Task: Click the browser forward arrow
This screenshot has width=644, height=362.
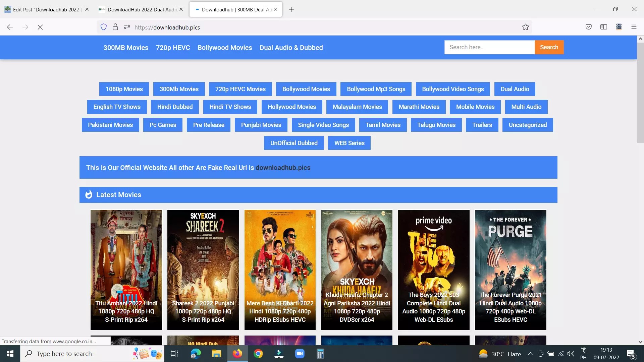Action: (x=25, y=27)
